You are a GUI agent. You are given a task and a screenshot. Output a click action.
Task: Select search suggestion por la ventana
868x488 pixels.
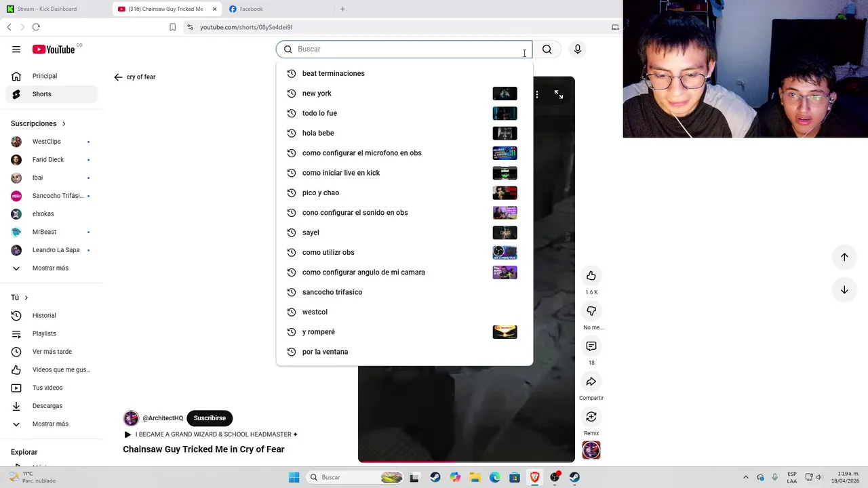point(404,352)
